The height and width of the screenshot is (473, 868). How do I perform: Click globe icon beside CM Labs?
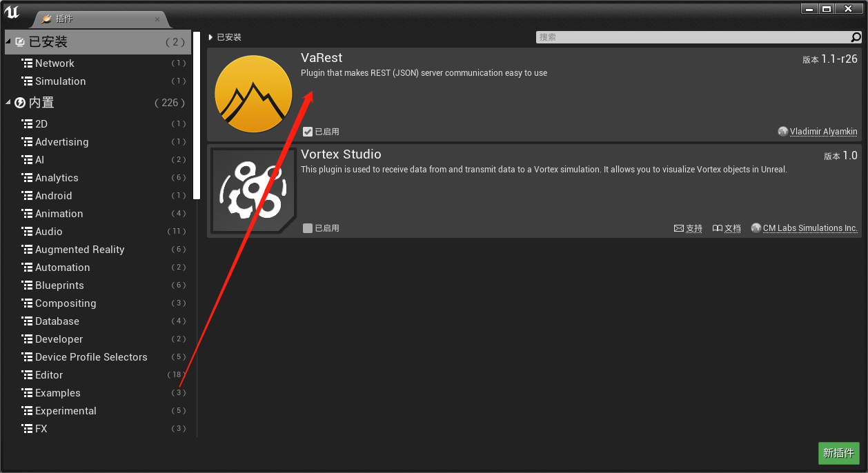(x=756, y=228)
